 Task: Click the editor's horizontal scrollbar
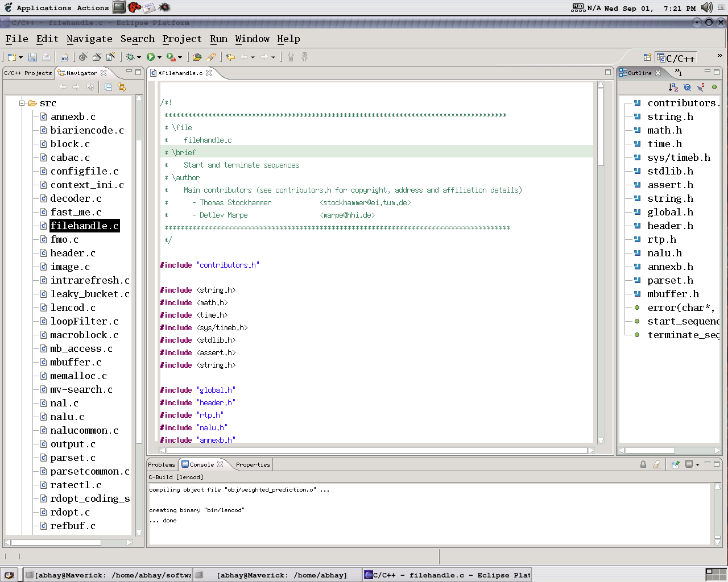377,450
